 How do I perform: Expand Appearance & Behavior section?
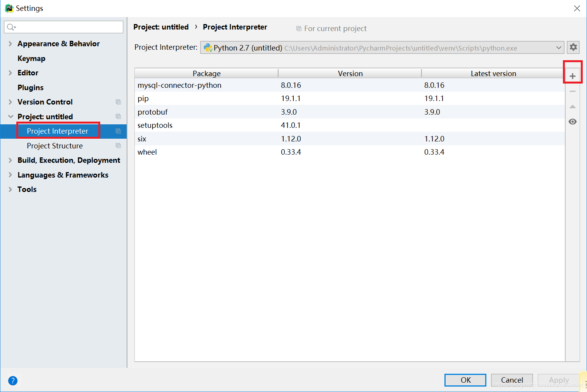[x=10, y=44]
